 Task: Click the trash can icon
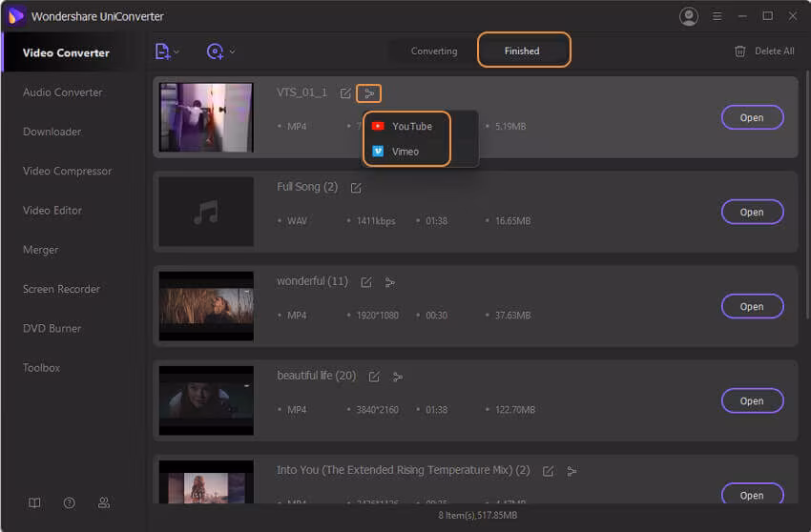[740, 51]
